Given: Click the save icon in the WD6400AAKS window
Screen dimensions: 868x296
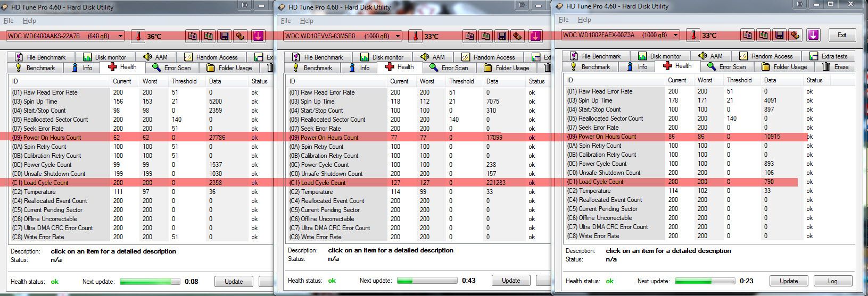Looking at the screenshot, I should [x=224, y=36].
